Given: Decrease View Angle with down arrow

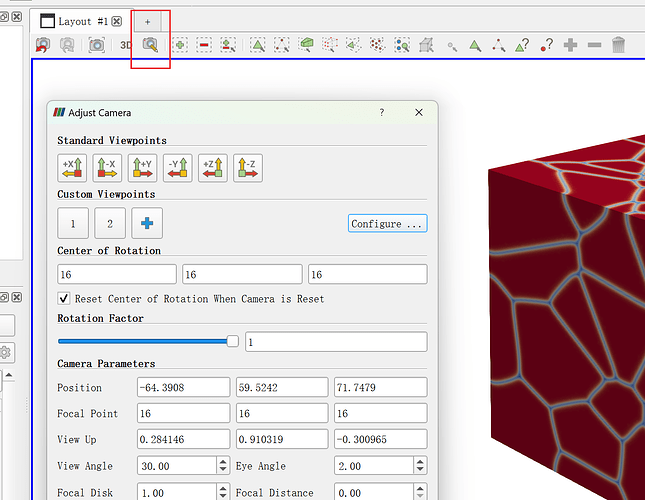Looking at the screenshot, I should [223, 470].
